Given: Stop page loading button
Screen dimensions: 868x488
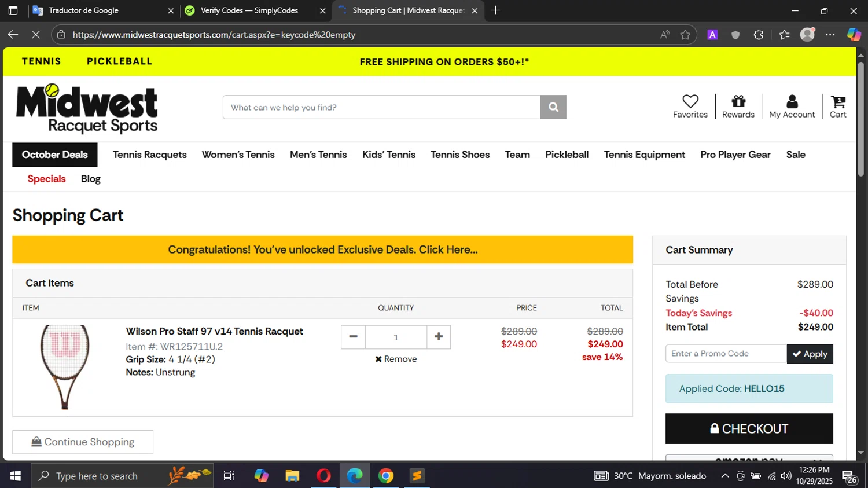Looking at the screenshot, I should tap(35, 35).
